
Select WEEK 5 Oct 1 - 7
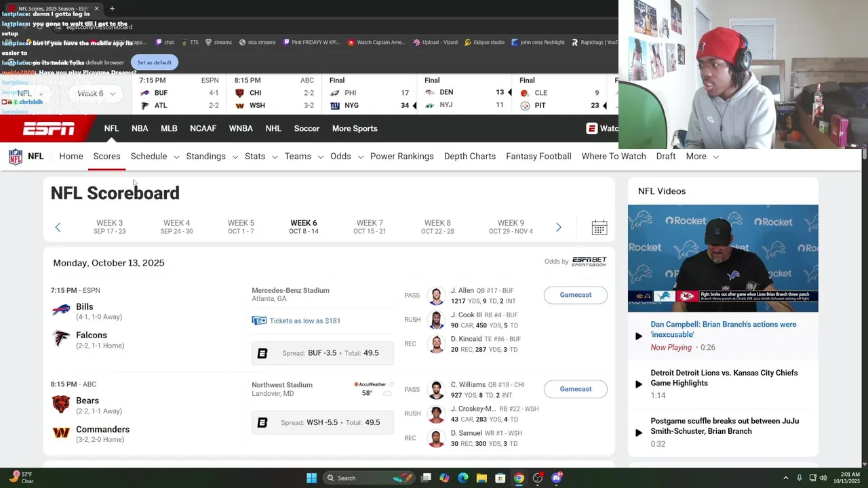pyautogui.click(x=241, y=227)
